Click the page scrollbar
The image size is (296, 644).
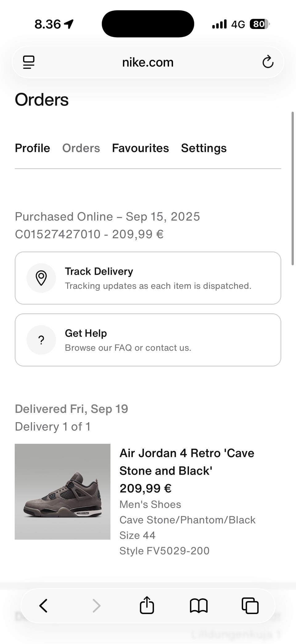(293, 188)
